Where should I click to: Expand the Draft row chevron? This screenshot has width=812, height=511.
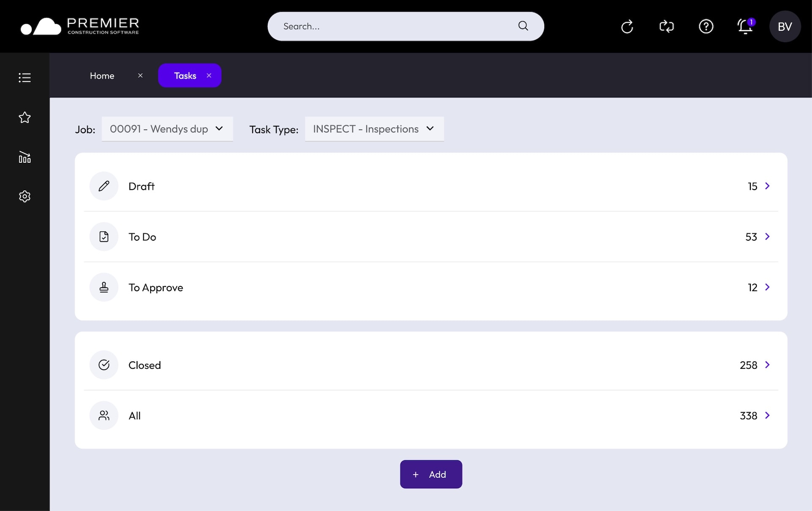click(x=767, y=186)
